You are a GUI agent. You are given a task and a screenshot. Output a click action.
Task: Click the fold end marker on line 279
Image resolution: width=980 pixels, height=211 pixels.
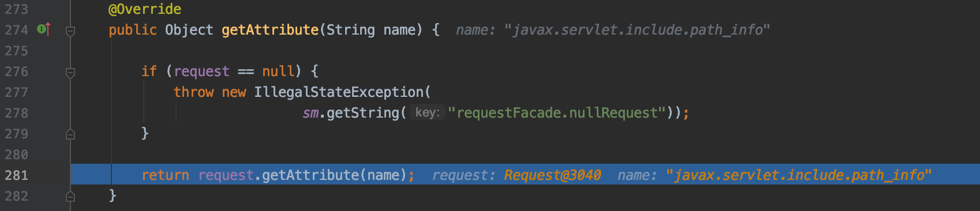(x=70, y=134)
